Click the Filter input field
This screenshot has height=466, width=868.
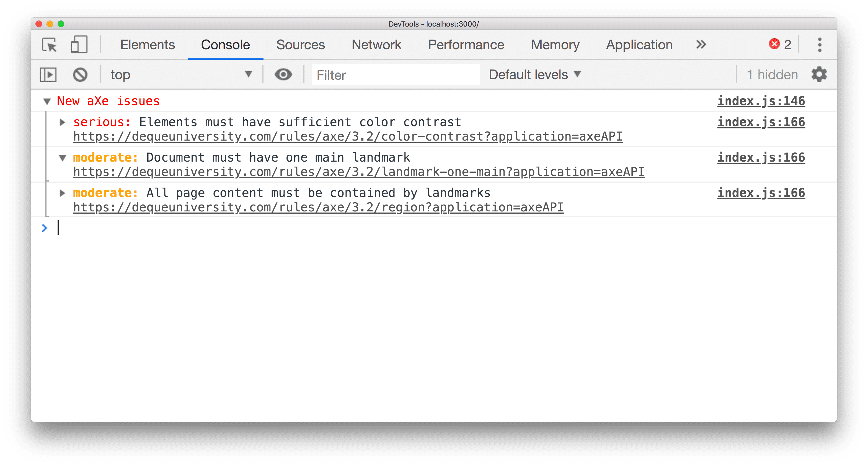396,75
